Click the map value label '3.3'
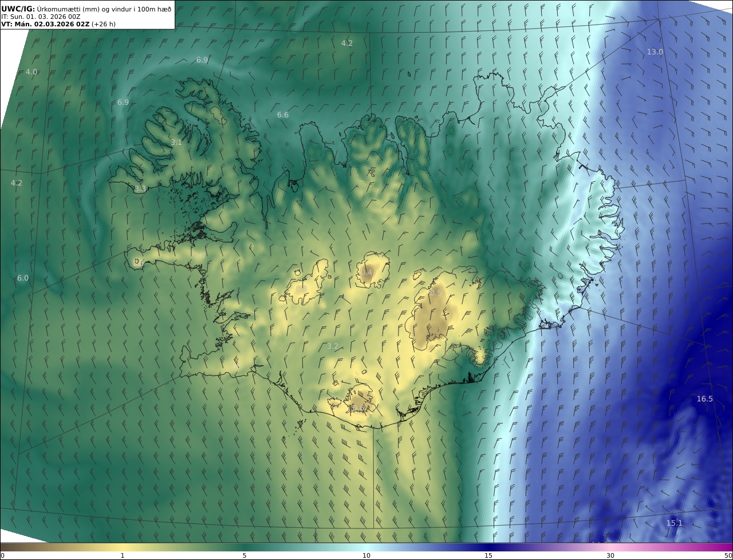Viewport: 733px width, 560px height. coord(140,188)
